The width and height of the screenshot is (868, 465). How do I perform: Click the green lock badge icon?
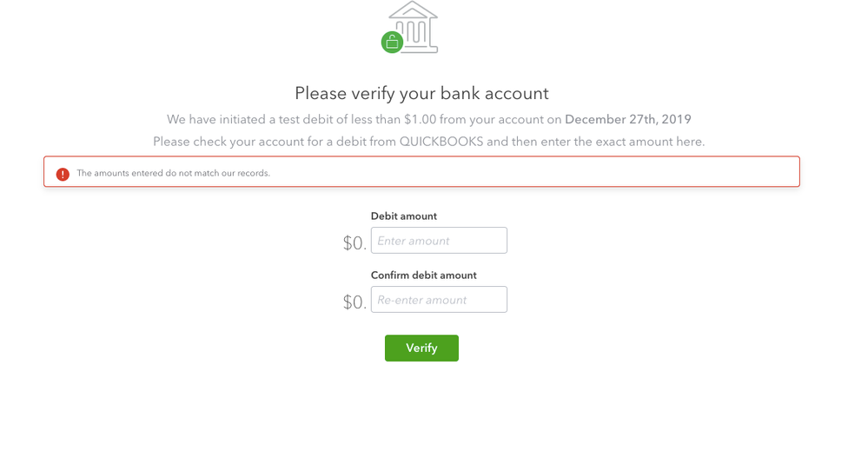[x=392, y=42]
